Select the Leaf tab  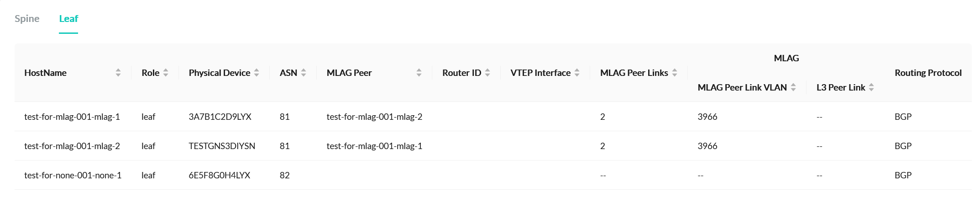tap(68, 19)
